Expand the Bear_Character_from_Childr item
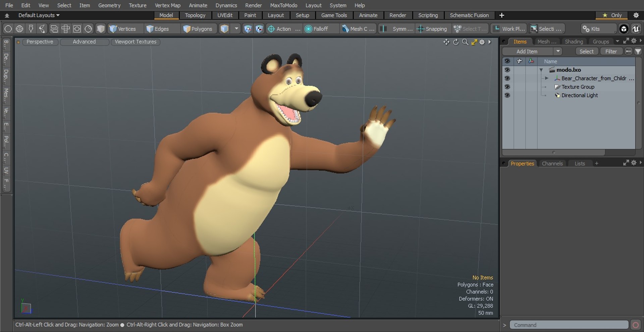This screenshot has height=332, width=644. click(x=546, y=78)
